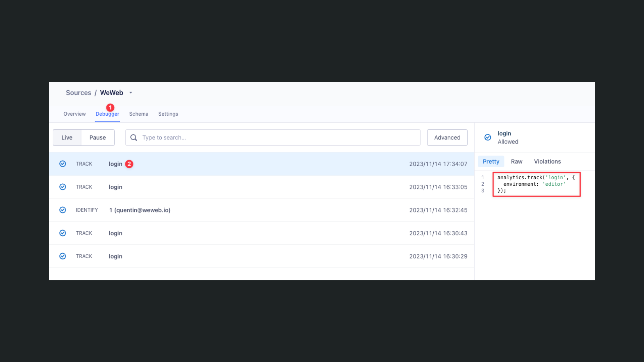Click inside the Type to search field

(x=235, y=137)
